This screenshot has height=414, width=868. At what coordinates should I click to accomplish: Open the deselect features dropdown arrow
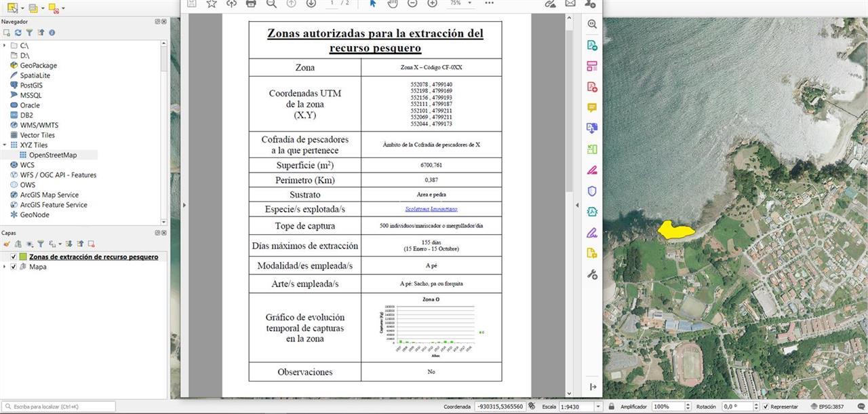pyautogui.click(x=63, y=9)
